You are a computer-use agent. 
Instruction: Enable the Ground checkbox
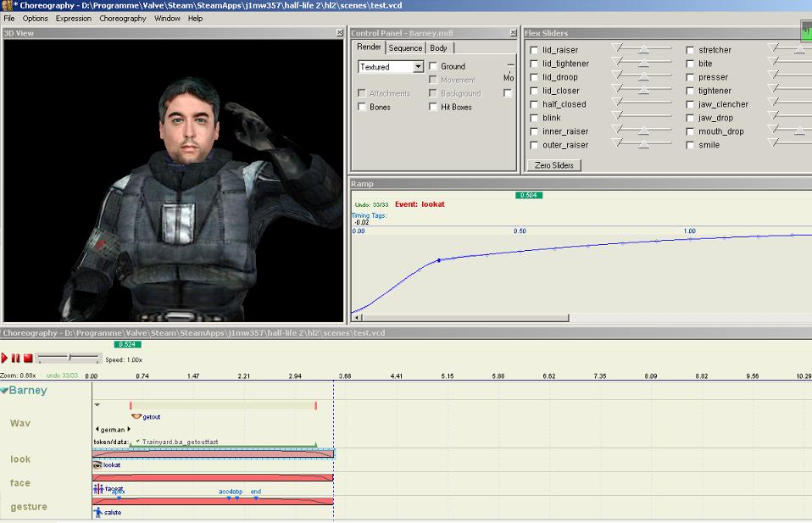tap(433, 66)
